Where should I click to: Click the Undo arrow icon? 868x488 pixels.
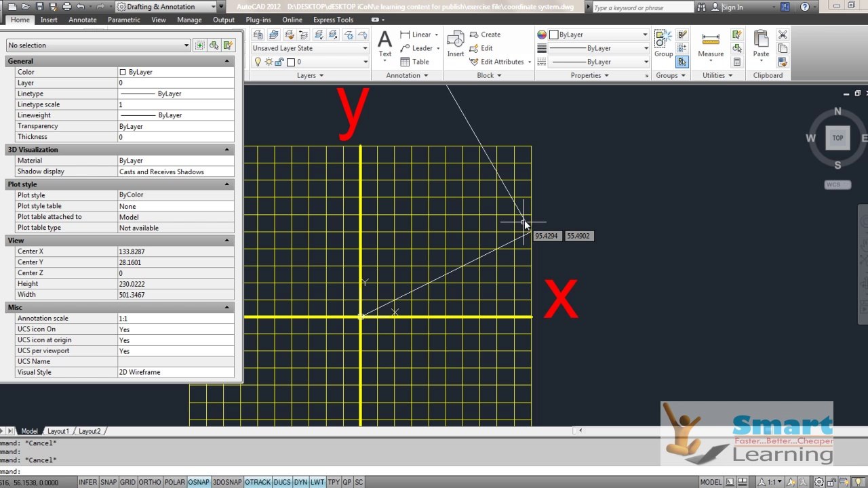[x=81, y=7]
